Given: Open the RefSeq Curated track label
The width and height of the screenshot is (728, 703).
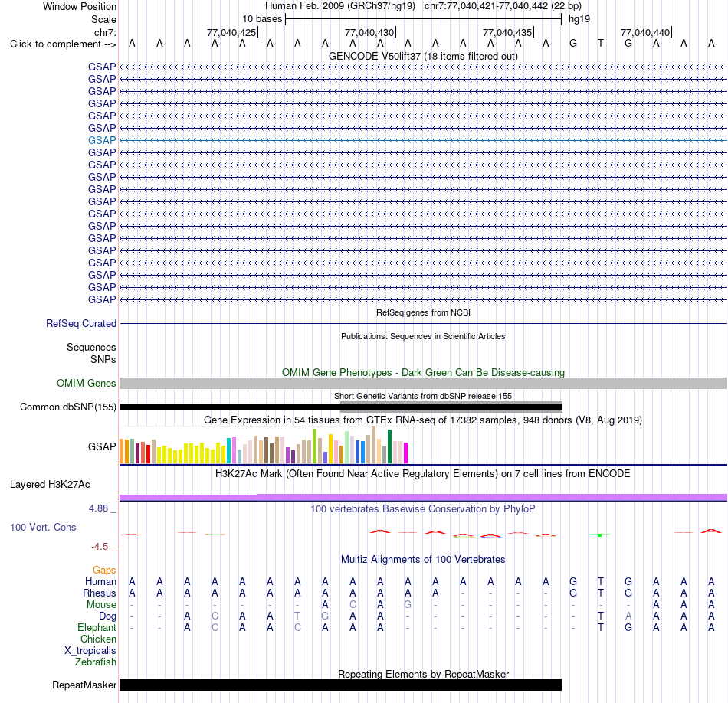Looking at the screenshot, I should 80,323.
